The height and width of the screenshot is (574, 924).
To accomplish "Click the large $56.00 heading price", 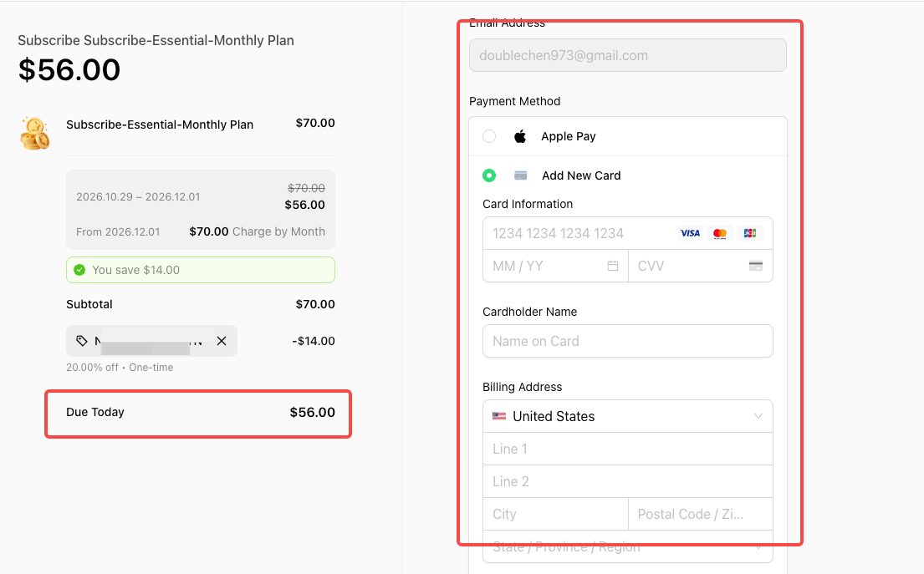I will click(69, 70).
